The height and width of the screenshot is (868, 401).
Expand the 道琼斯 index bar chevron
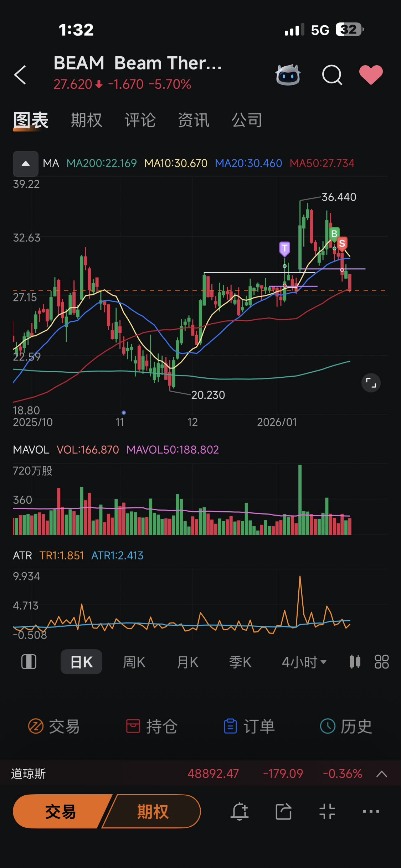coord(381,774)
